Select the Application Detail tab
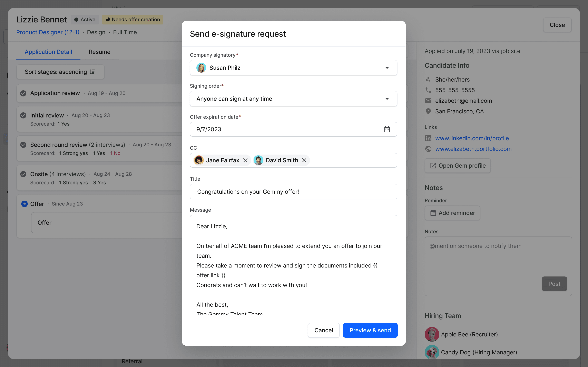Viewport: 588px width, 367px height. pos(48,52)
